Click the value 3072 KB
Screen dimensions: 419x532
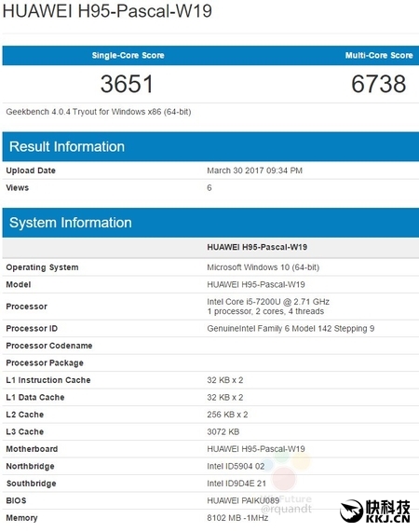pyautogui.click(x=223, y=431)
